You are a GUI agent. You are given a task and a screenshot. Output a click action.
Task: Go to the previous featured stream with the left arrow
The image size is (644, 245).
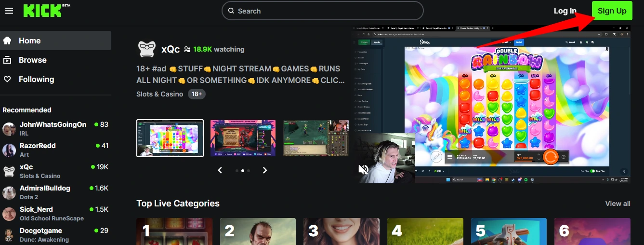coord(220,170)
